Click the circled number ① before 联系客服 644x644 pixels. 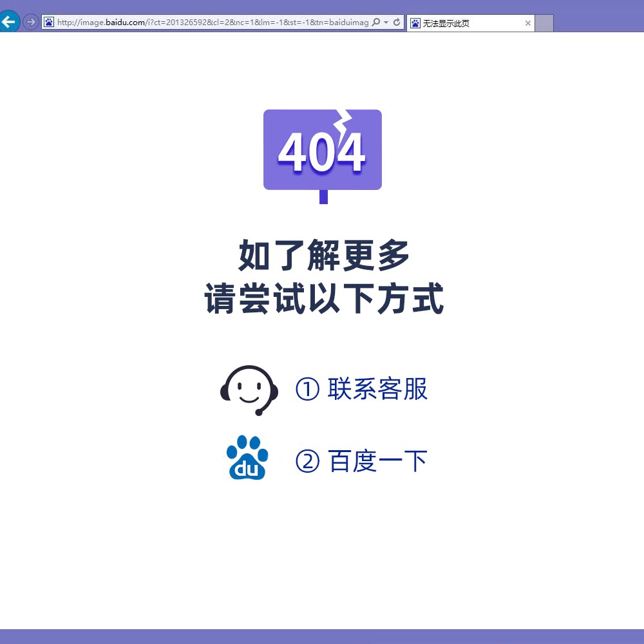307,389
